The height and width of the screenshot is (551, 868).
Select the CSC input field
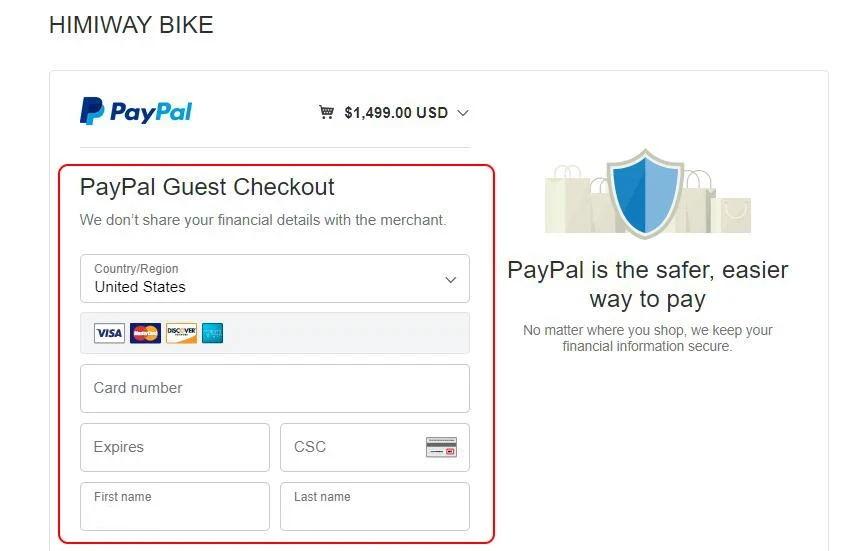click(x=352, y=447)
